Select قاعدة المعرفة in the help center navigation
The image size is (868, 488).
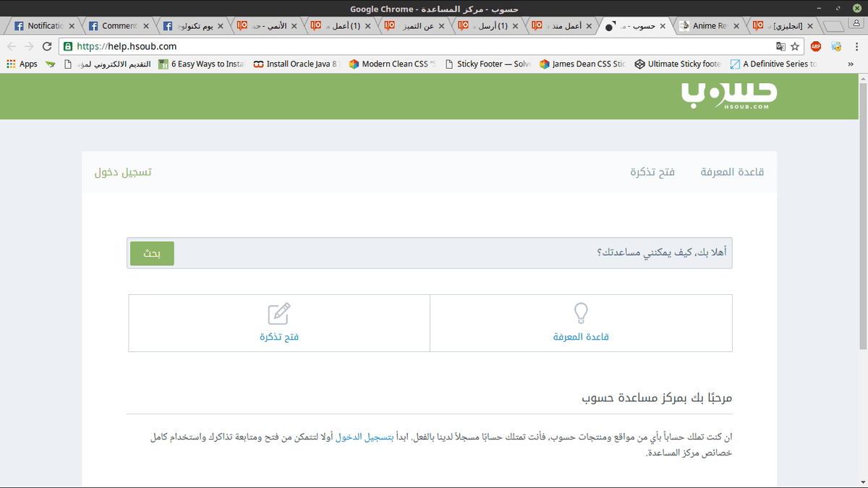(x=731, y=171)
